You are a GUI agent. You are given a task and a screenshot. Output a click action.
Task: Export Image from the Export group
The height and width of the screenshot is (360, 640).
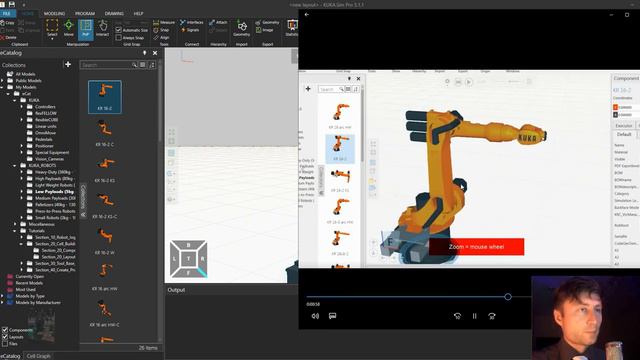coord(264,30)
